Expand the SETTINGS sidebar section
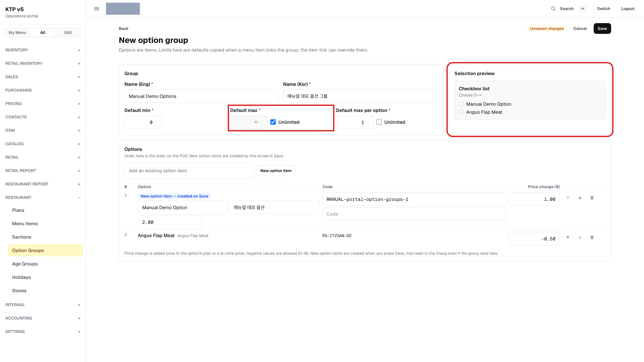Screen dimensions: 644x362 click(x=43, y=332)
